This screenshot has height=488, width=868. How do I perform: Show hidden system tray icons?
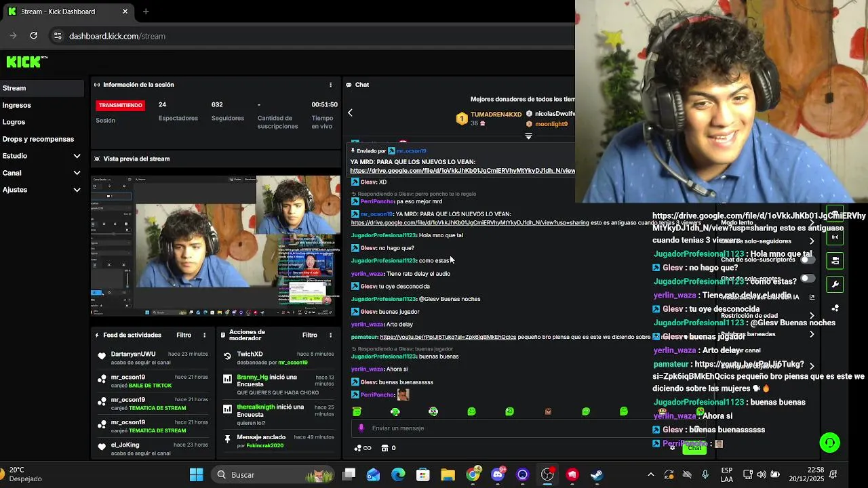(651, 474)
